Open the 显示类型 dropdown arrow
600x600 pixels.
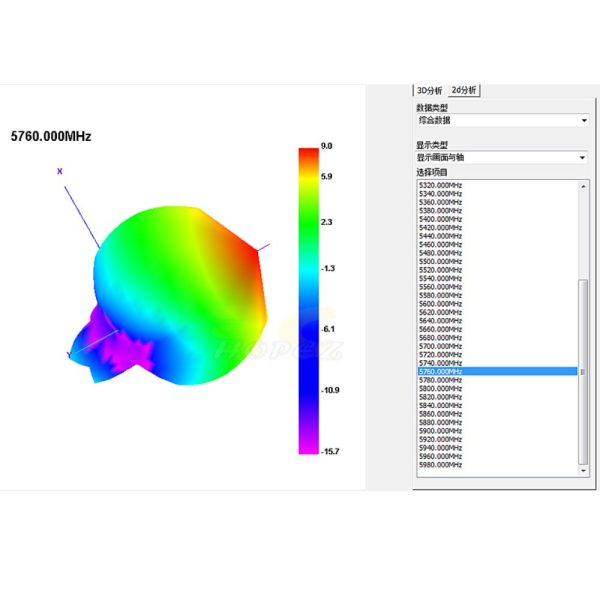pyautogui.click(x=582, y=158)
